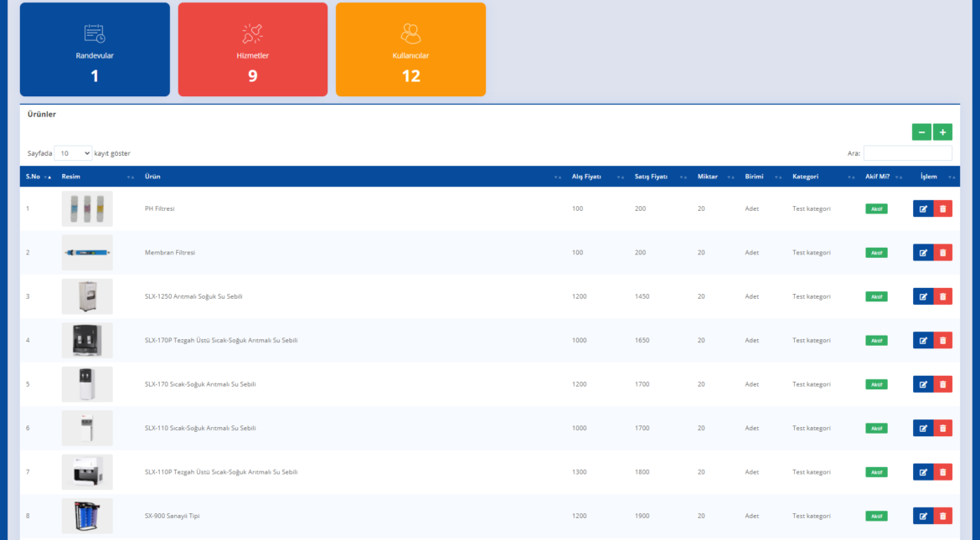Toggle Aktif badge on SLX-170 Sıcak-Soğuk row
Viewport: 980px width, 540px height.
[x=876, y=384]
